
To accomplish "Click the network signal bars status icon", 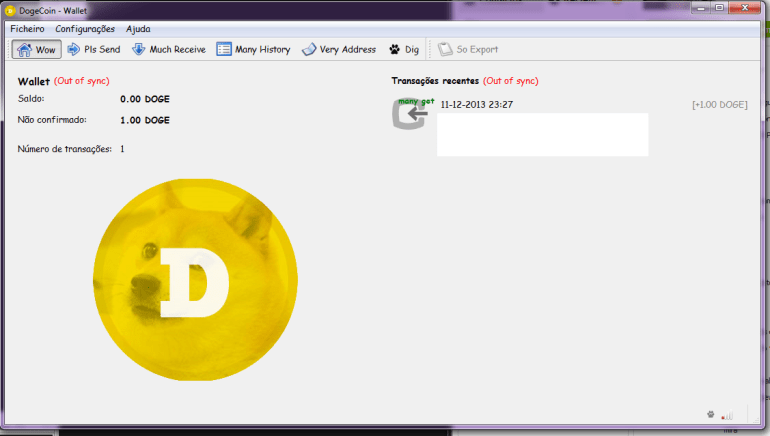I will pyautogui.click(x=727, y=415).
